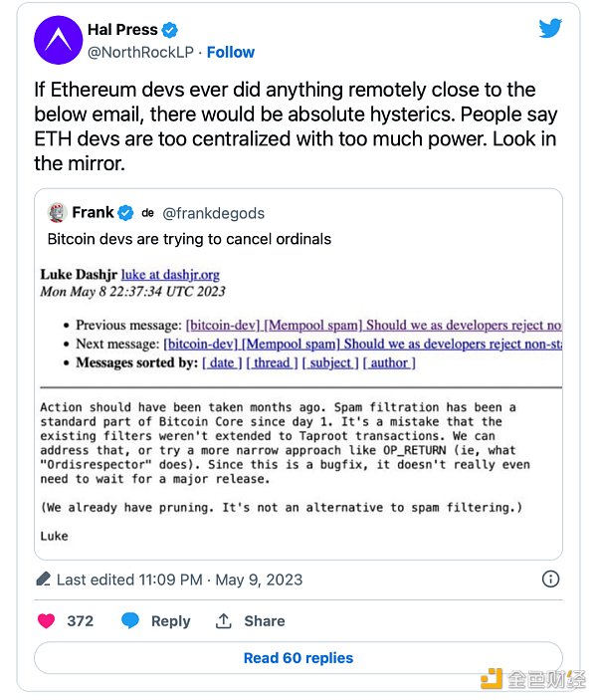Click the share upload icon
This screenshot has height=700, width=597.
(224, 620)
